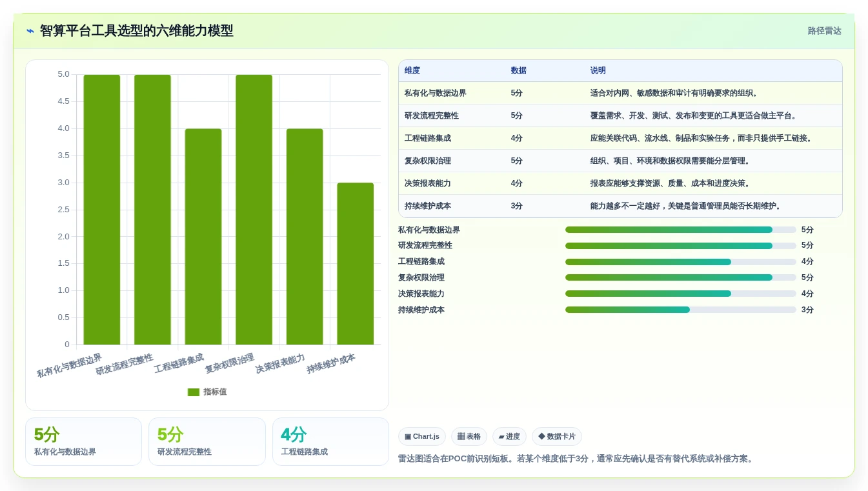Click the lightning bolt icon beside the title

30,31
